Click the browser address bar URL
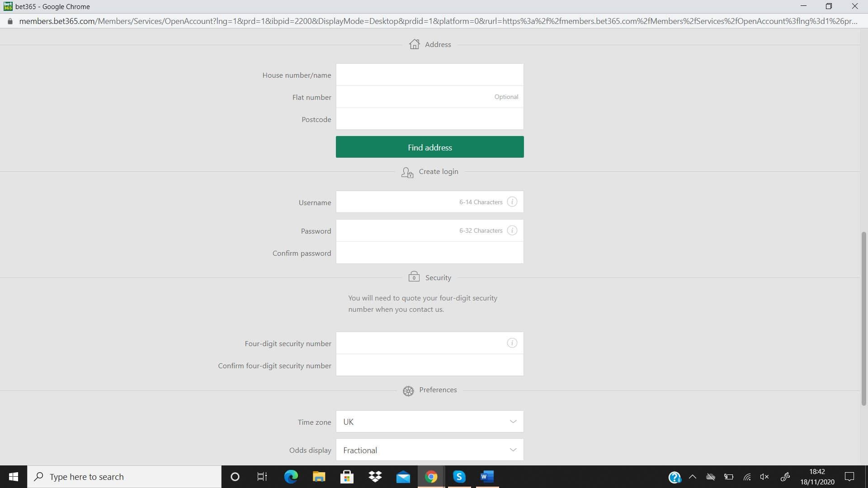Screen dimensions: 868x488 pyautogui.click(x=438, y=21)
